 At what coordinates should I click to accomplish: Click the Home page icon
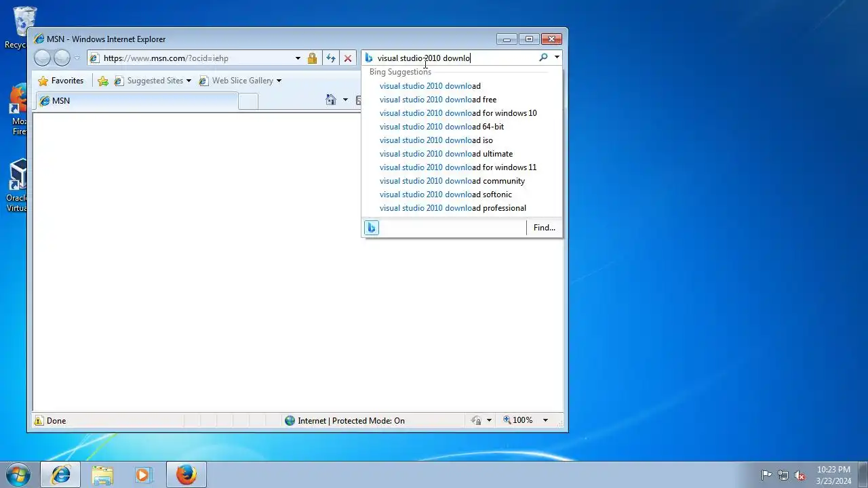[x=331, y=100]
